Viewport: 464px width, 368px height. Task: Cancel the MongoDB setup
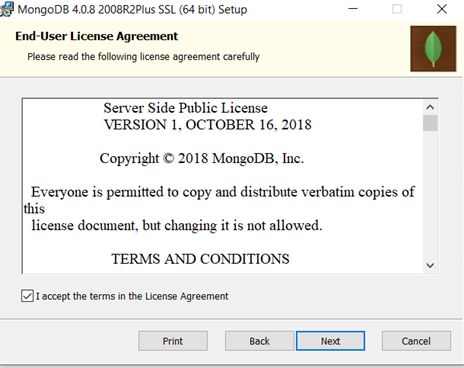[416, 341]
